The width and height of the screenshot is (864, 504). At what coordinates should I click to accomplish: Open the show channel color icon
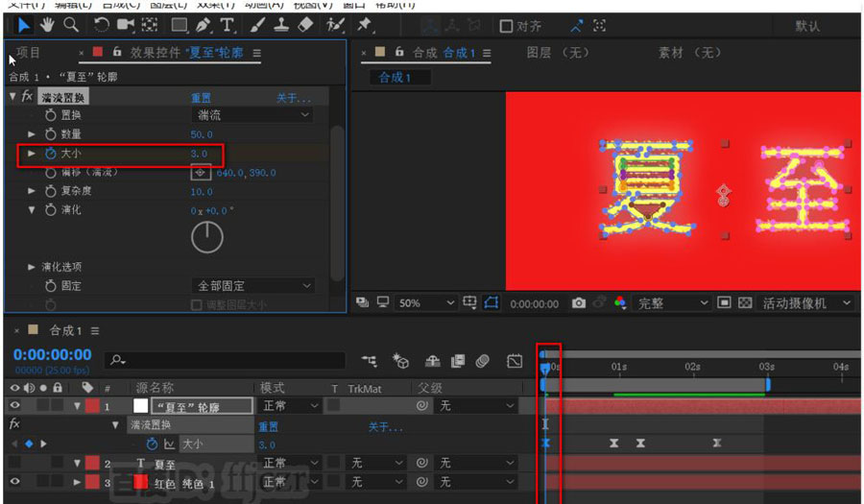coord(620,303)
